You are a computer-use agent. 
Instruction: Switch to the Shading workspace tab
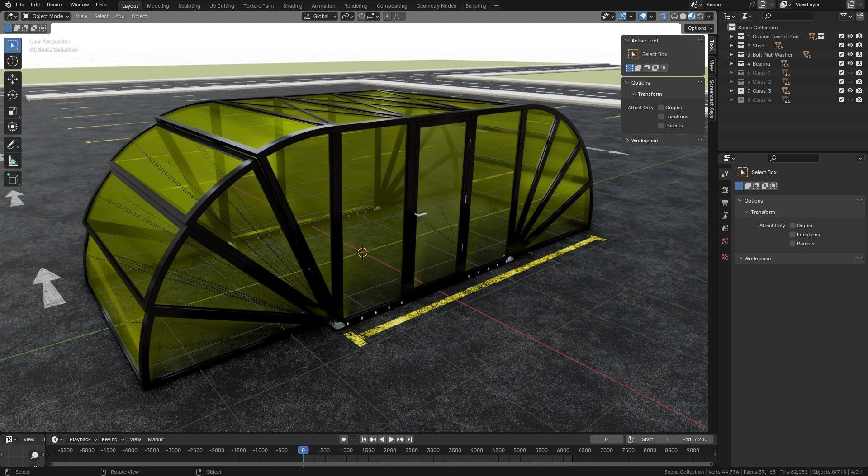click(293, 6)
